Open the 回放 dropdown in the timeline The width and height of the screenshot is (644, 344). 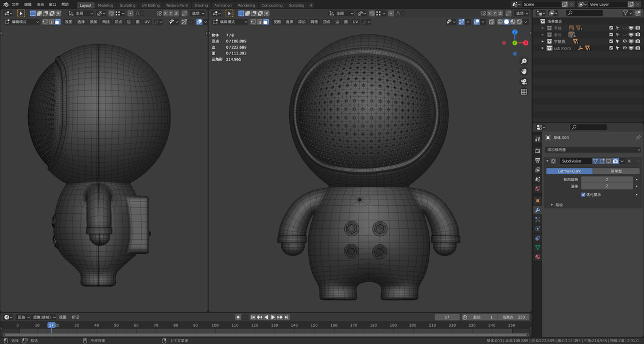tap(23, 318)
